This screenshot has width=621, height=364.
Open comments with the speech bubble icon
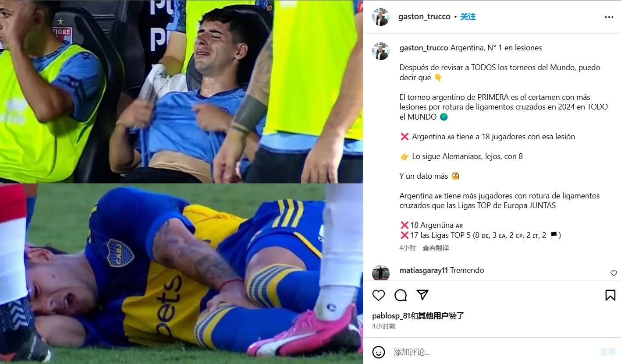[401, 295]
